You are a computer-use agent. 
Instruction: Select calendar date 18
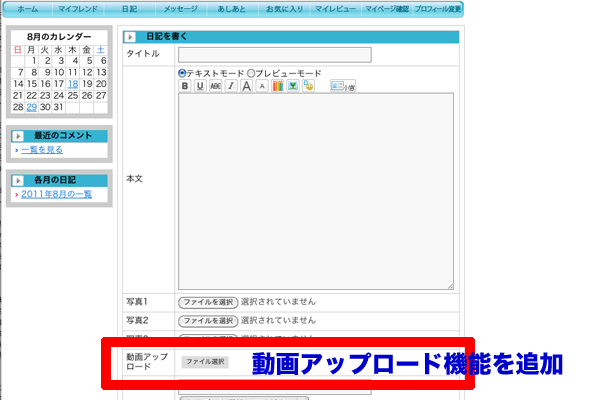click(73, 84)
